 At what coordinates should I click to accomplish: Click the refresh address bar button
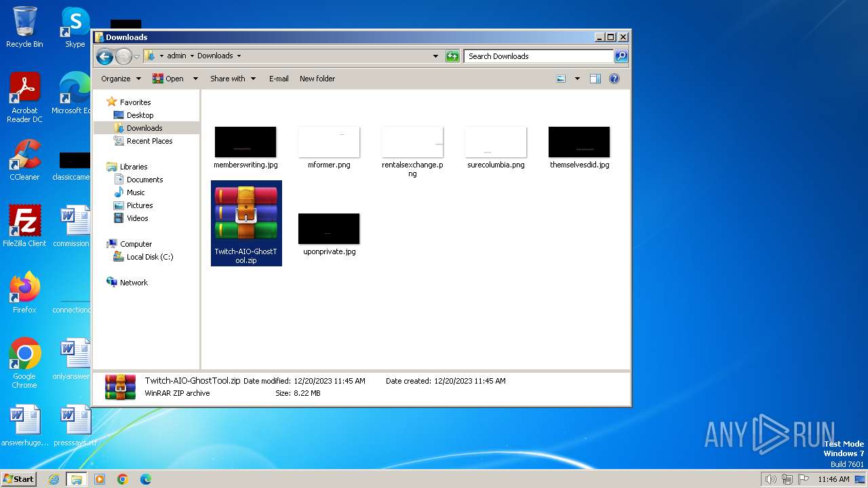coord(452,56)
